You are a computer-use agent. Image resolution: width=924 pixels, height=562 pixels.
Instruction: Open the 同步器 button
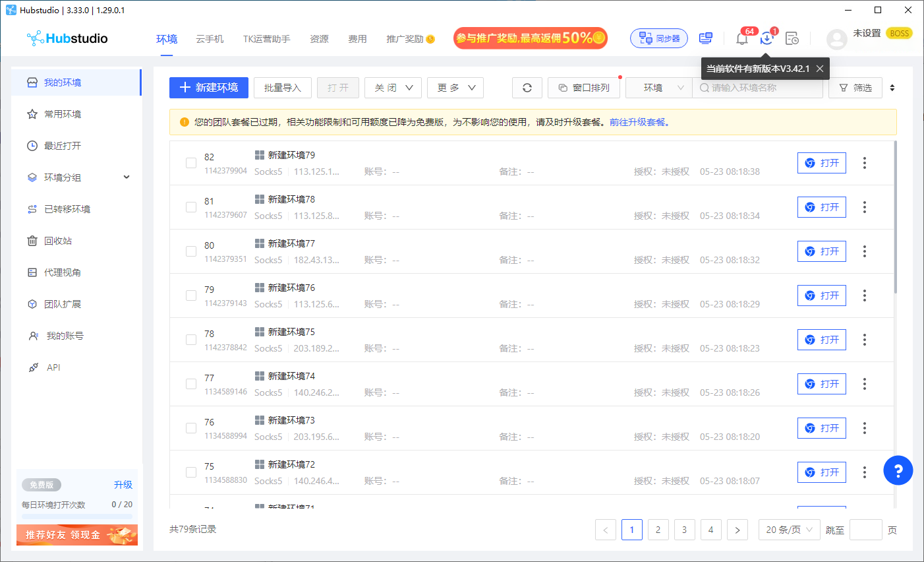(659, 38)
